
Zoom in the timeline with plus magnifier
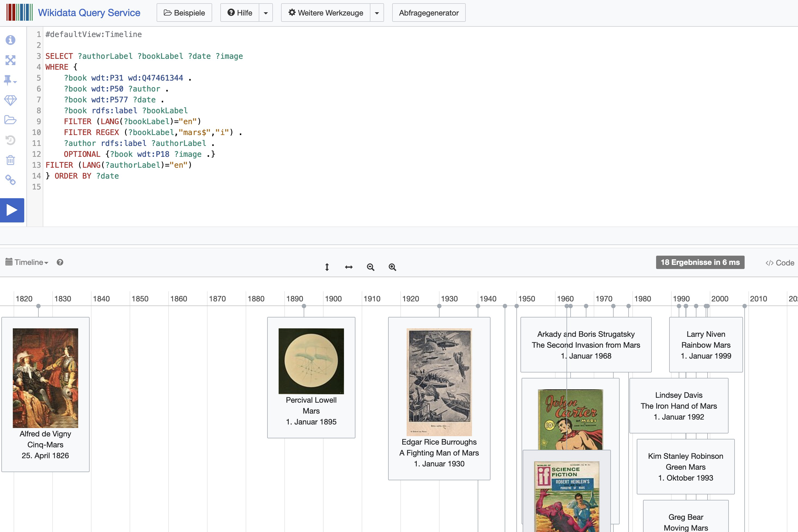[392, 267]
